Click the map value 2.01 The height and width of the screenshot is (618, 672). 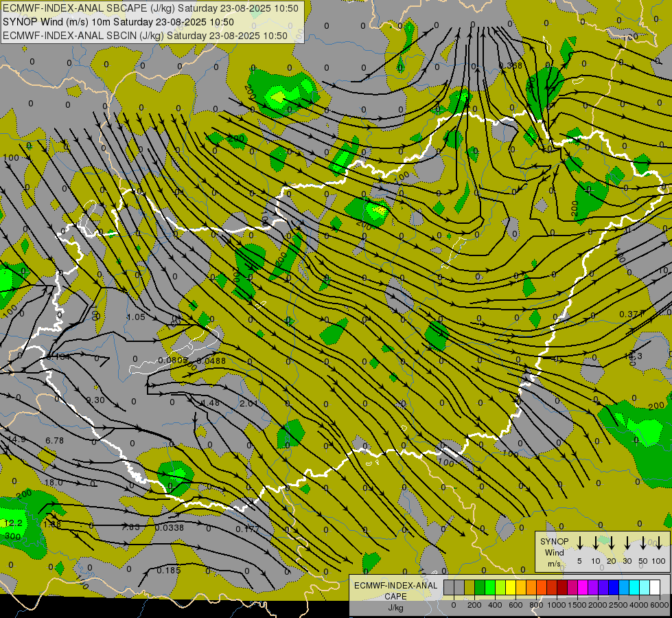[x=249, y=404]
